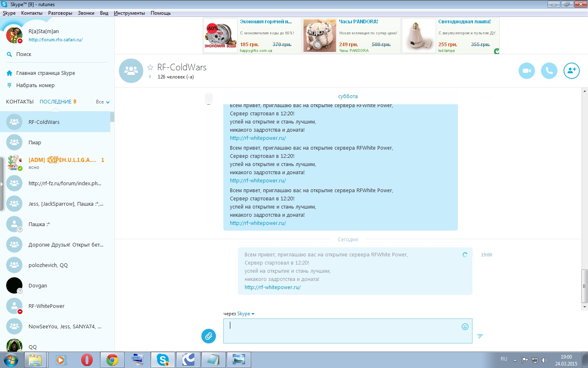This screenshot has height=368, width=588.
Task: Click into the message input field
Action: tap(347, 331)
